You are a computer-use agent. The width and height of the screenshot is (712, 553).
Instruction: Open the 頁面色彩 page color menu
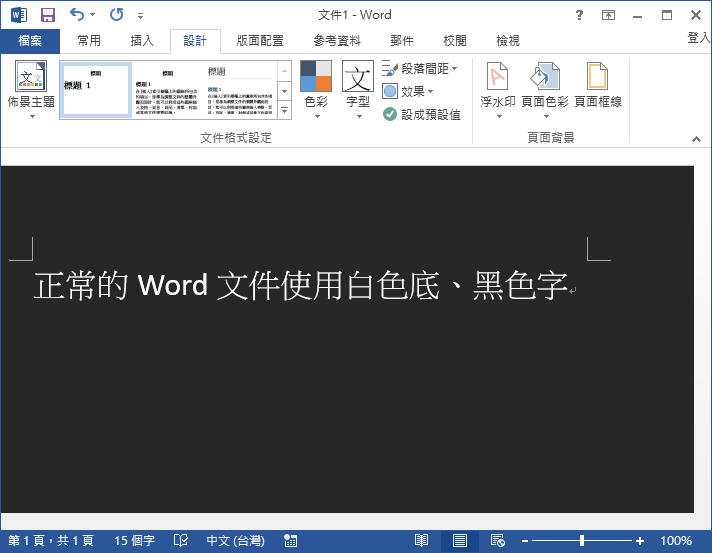pos(545,89)
